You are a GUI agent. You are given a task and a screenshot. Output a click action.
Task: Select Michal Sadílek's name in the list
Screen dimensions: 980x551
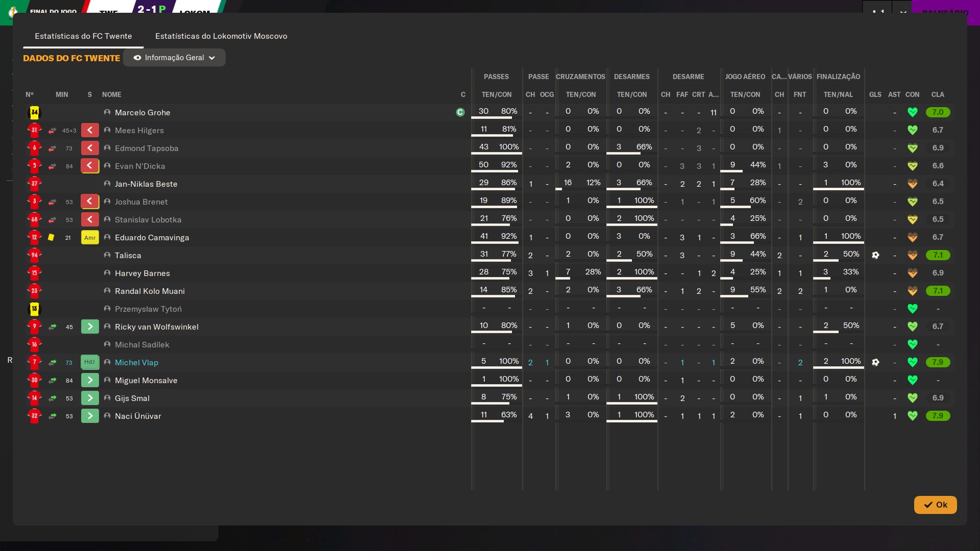(x=142, y=344)
